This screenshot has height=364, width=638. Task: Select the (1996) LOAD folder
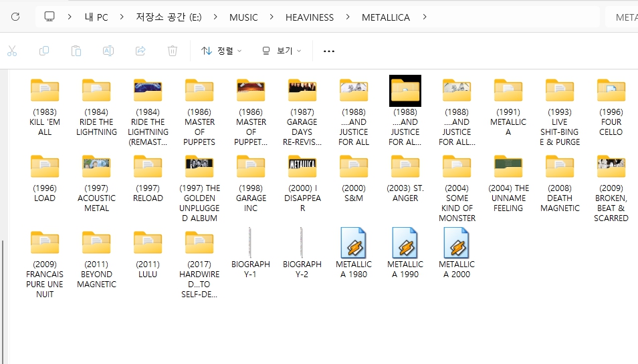45,179
